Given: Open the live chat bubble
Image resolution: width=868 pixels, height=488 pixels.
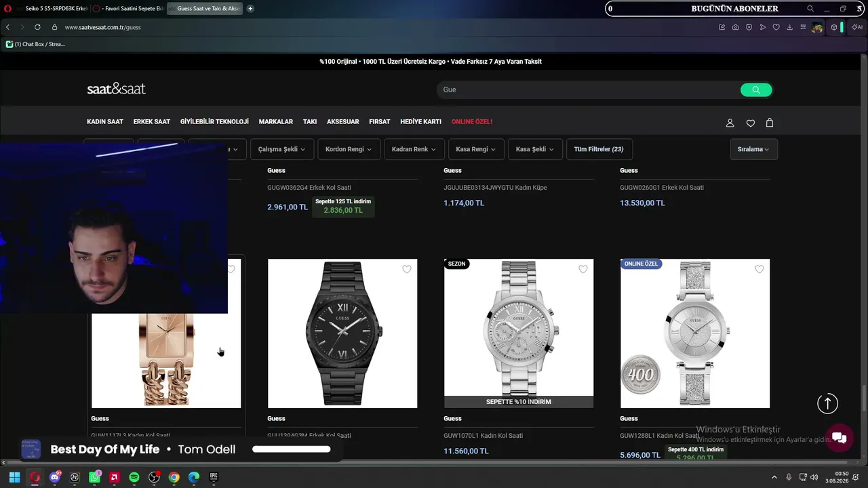Looking at the screenshot, I should (839, 437).
